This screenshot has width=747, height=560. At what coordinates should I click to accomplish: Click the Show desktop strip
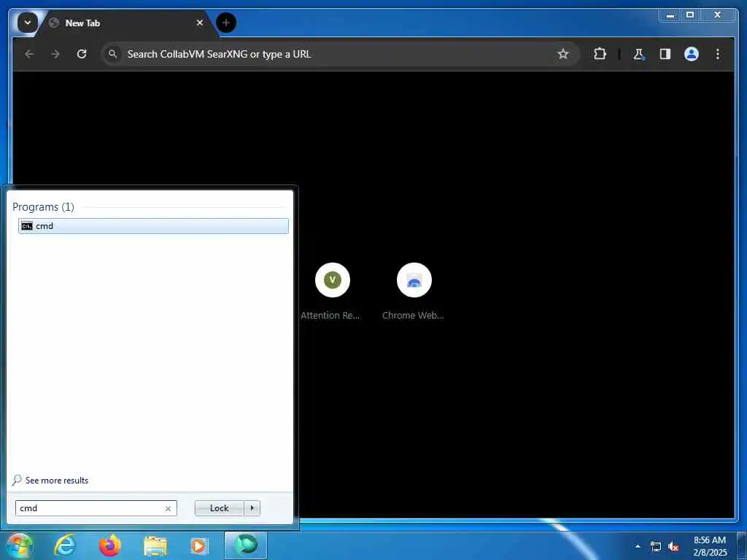pos(742,545)
